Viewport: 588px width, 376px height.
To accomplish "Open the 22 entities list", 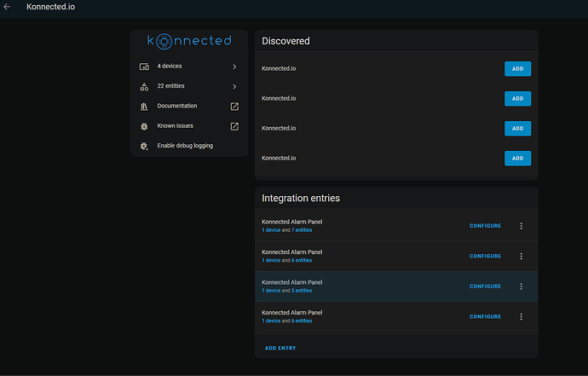I will (189, 86).
